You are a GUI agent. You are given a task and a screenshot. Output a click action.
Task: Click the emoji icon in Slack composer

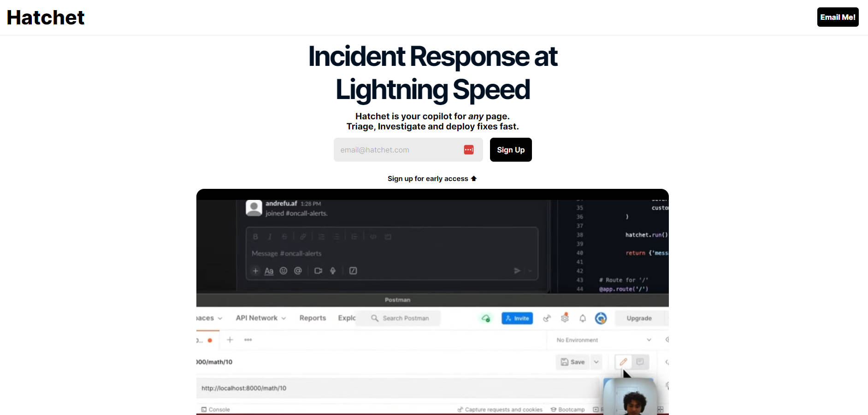click(283, 271)
